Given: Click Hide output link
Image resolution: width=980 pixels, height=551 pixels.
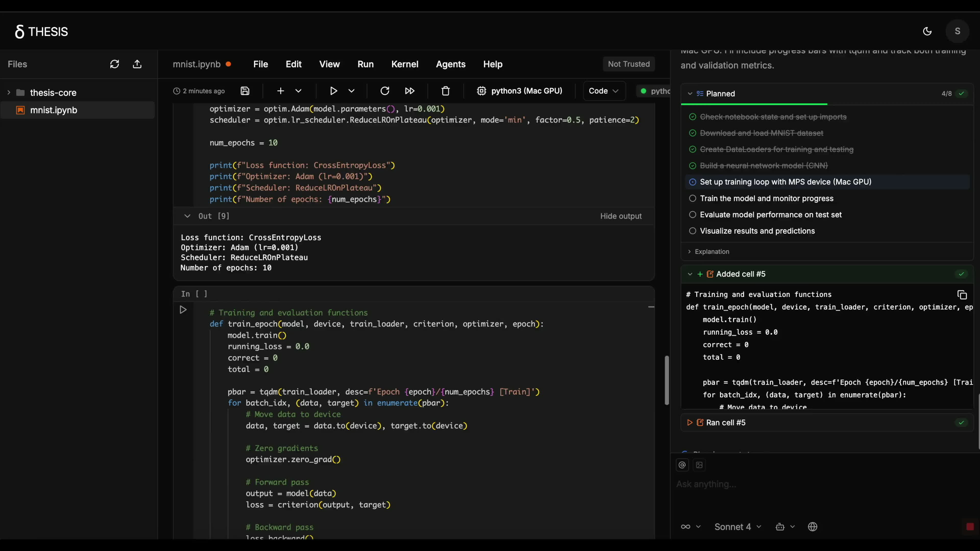Looking at the screenshot, I should click(620, 216).
